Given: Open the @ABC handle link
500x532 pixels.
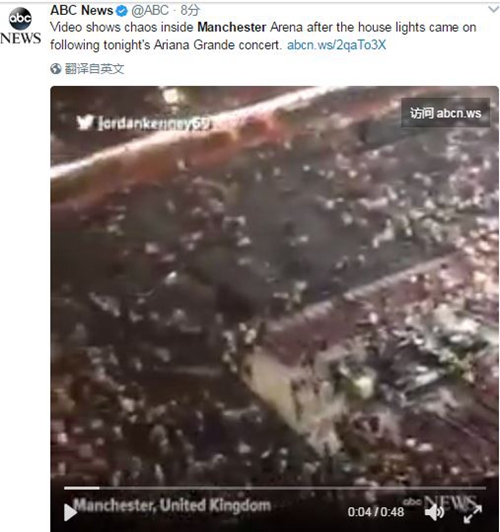Looking at the screenshot, I should [x=150, y=11].
